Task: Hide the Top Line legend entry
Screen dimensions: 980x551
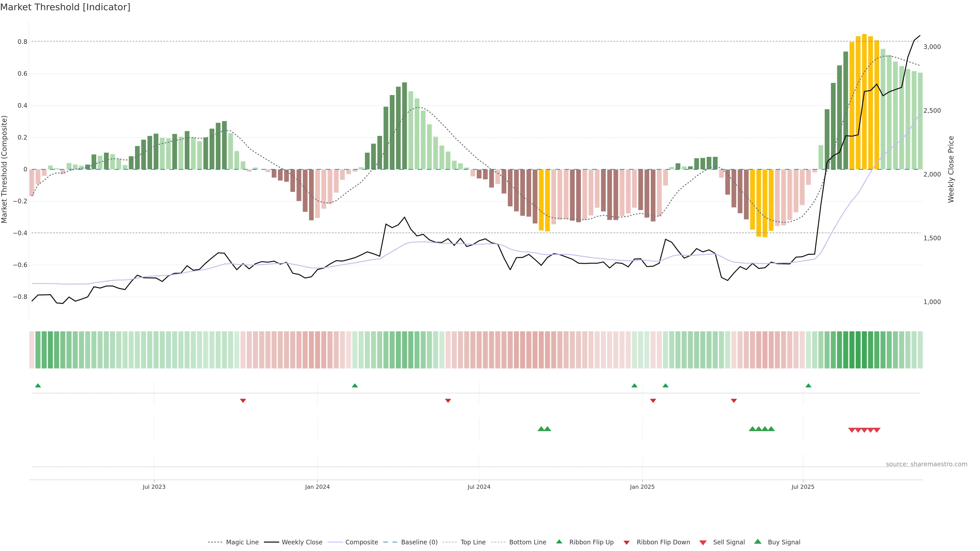Action: 473,542
